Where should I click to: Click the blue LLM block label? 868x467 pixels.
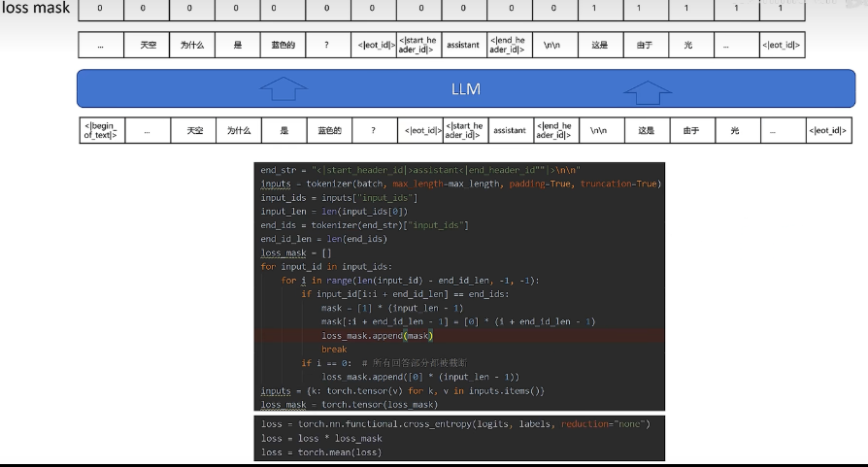[465, 89]
